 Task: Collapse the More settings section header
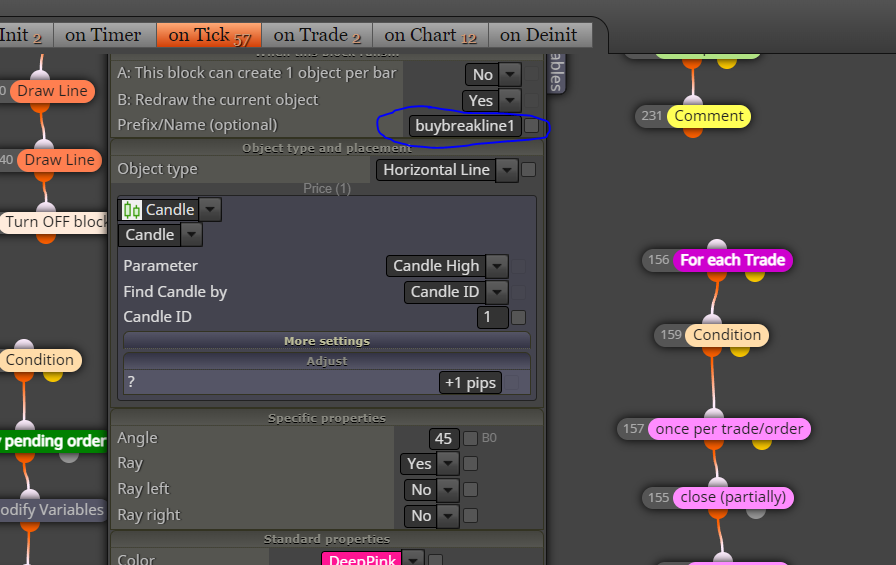pyautogui.click(x=327, y=341)
